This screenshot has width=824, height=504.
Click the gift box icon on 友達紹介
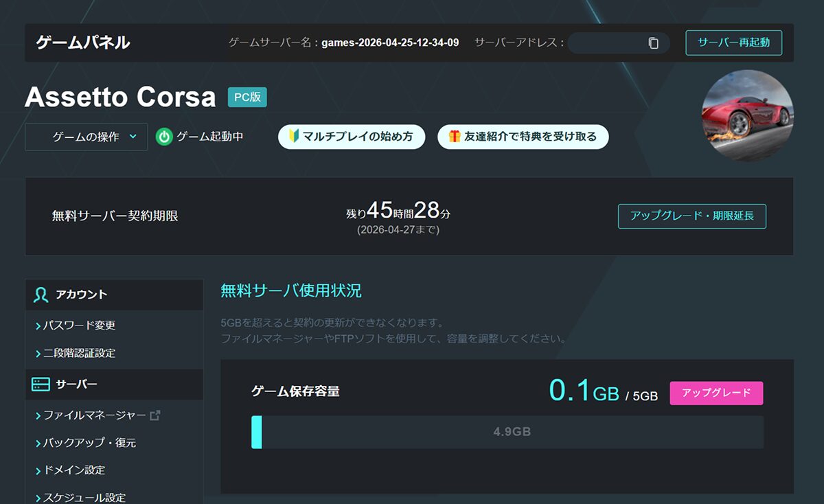coord(454,137)
